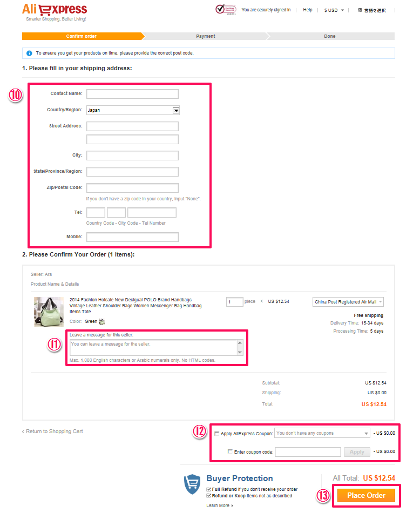Open the Help link in header
Image resolution: width=420 pixels, height=513 pixels.
pos(308,10)
